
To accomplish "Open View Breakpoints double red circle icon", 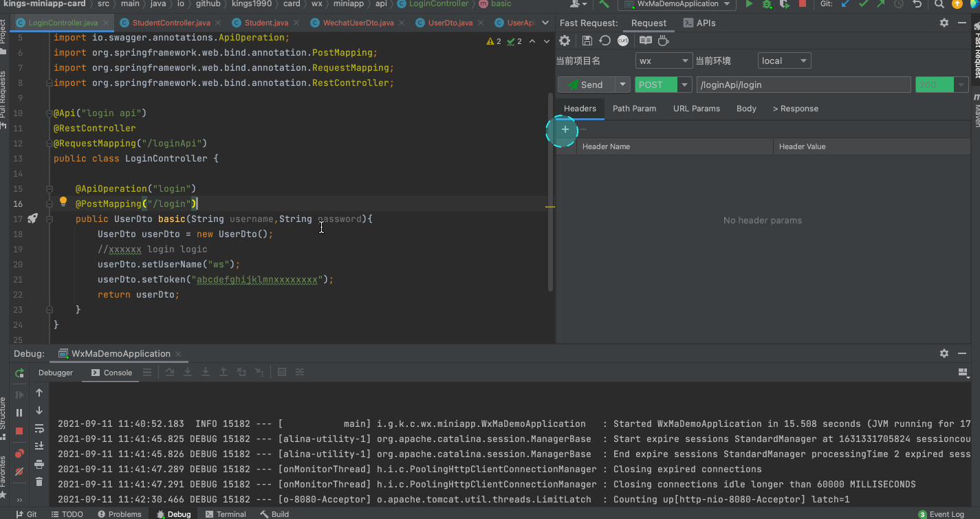I will pos(20,454).
